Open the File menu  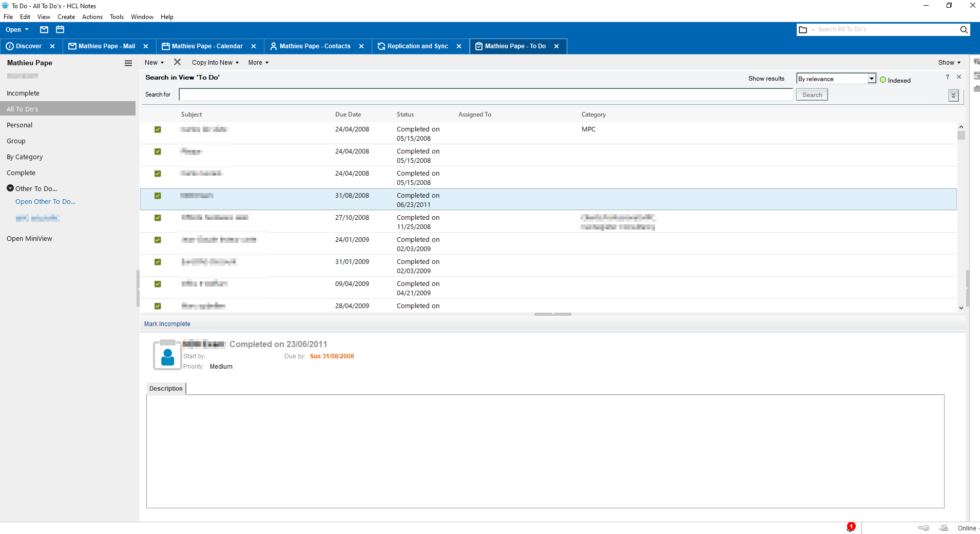click(8, 17)
